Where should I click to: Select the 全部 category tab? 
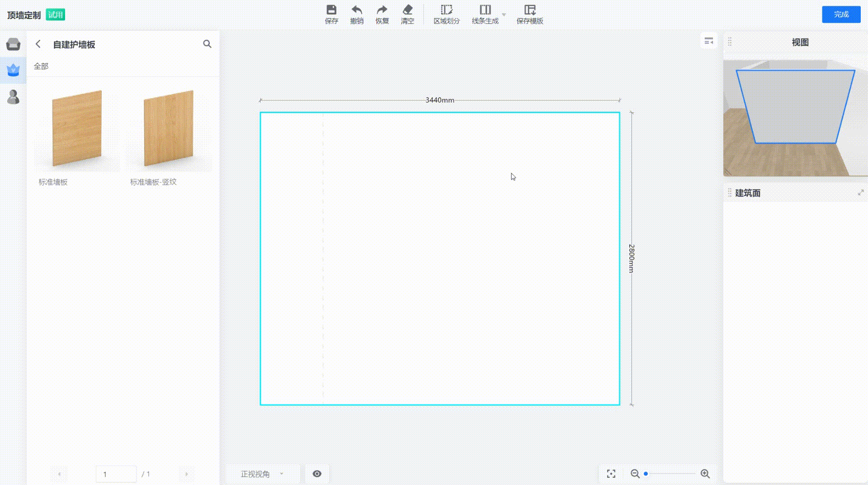pos(41,66)
